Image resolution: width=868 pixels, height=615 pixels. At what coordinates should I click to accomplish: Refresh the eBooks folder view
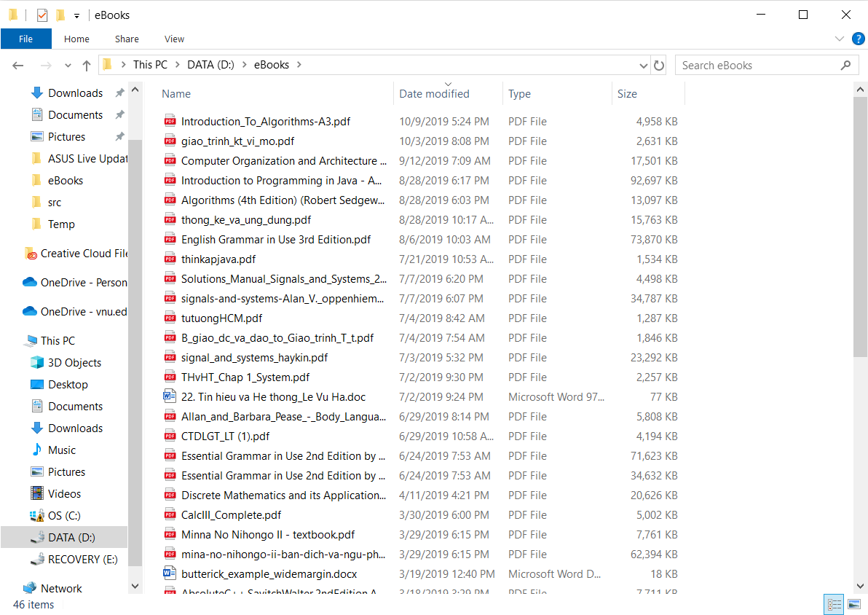coord(659,66)
